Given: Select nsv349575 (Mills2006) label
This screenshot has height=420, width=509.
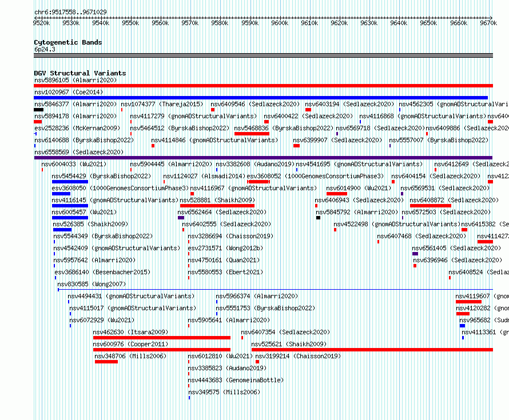Looking at the screenshot, I should click(x=224, y=392).
